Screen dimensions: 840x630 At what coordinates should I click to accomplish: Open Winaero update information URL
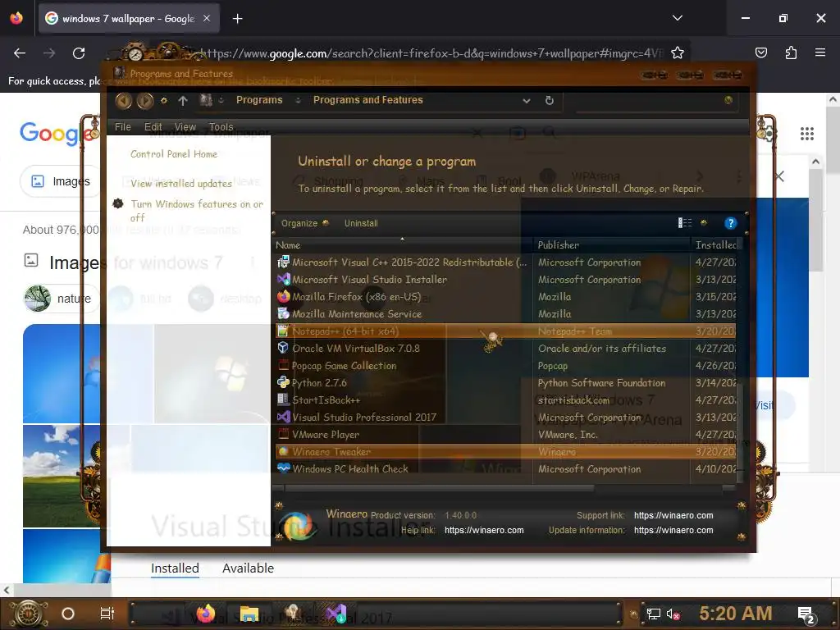[673, 531]
